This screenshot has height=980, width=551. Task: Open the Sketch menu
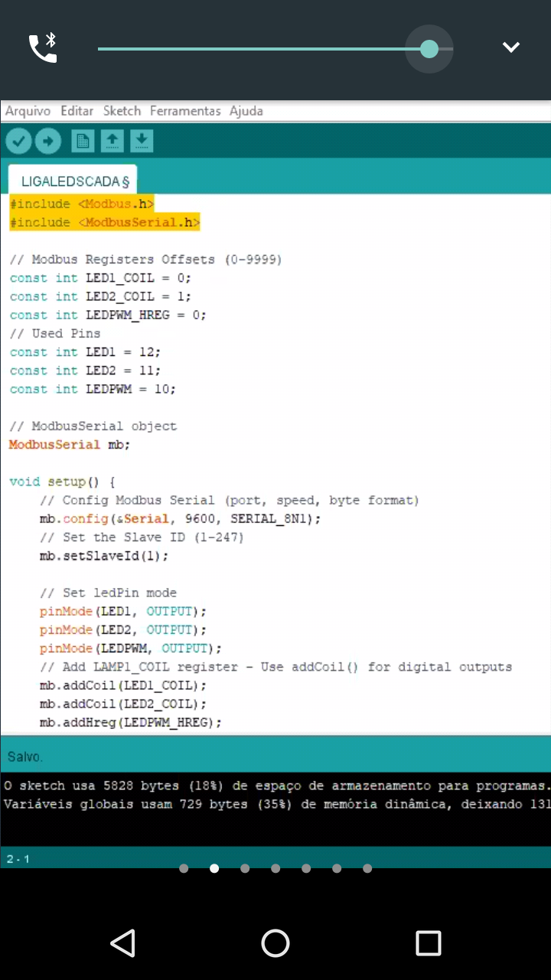click(122, 111)
